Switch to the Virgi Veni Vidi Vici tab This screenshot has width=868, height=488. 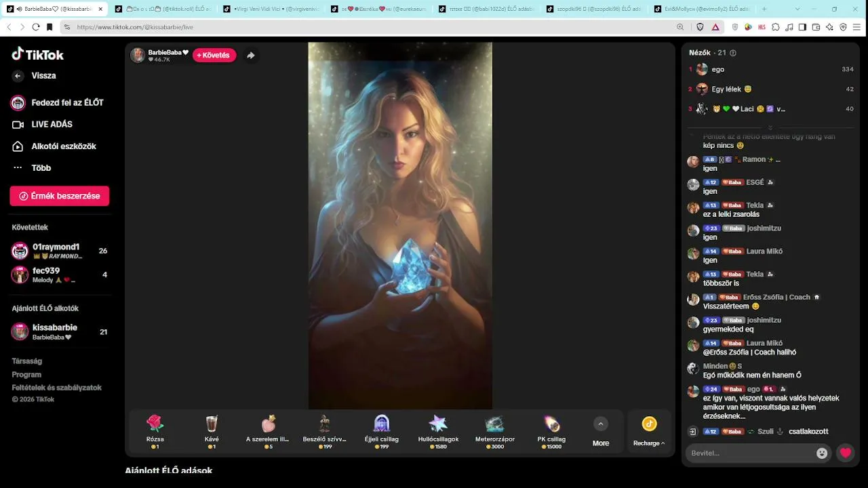point(270,9)
